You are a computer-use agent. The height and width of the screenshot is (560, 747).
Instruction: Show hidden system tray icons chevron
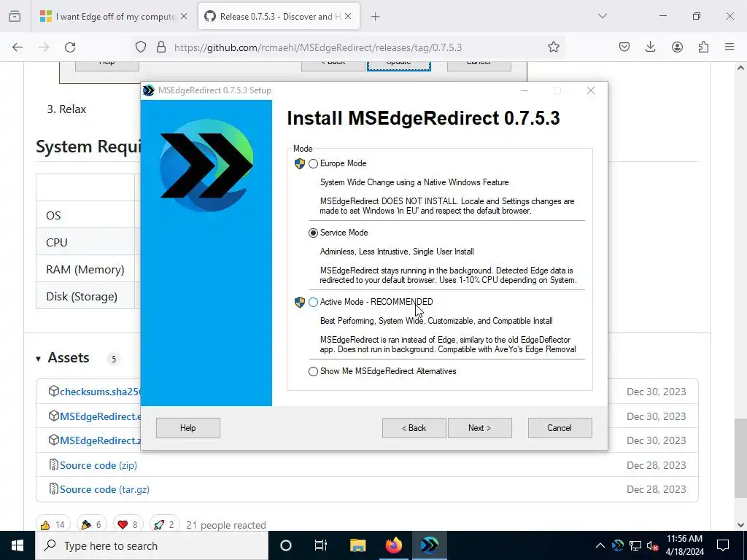pos(600,545)
